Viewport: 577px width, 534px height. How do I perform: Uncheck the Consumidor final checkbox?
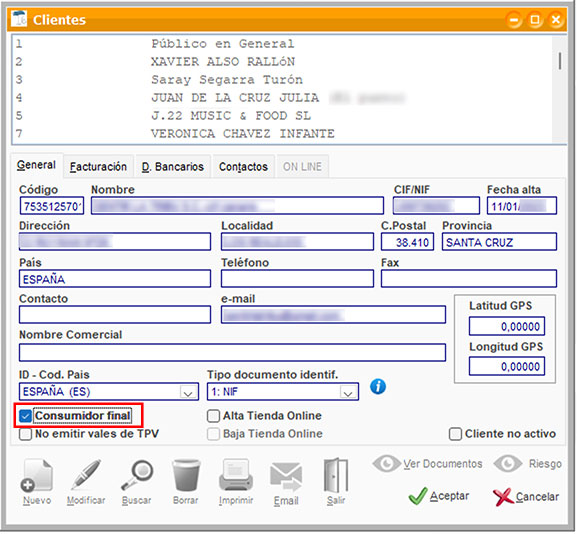coord(25,416)
